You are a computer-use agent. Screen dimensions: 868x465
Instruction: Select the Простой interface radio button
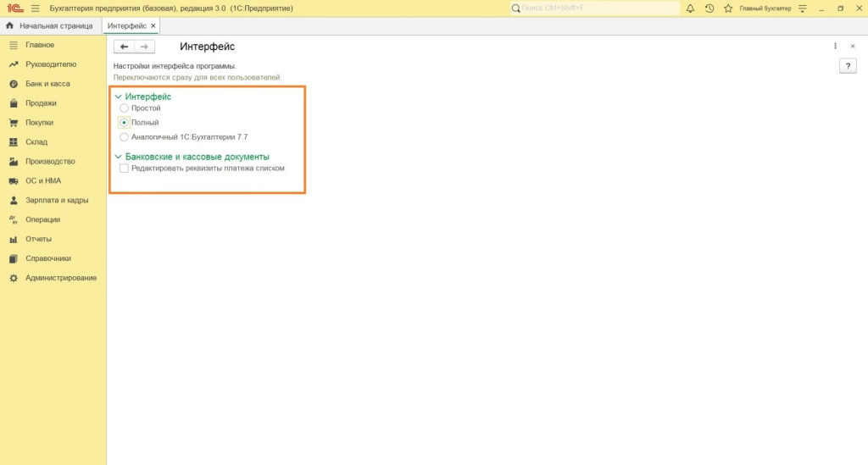pos(125,108)
